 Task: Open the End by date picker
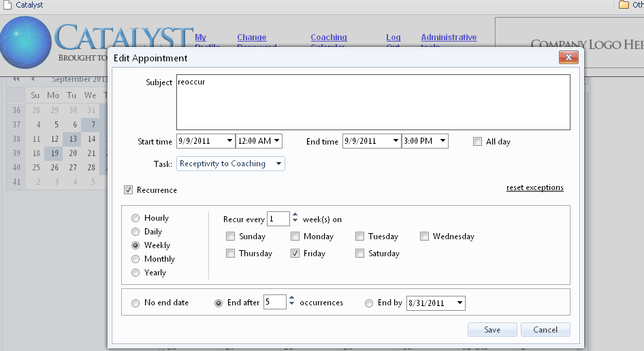[460, 303]
